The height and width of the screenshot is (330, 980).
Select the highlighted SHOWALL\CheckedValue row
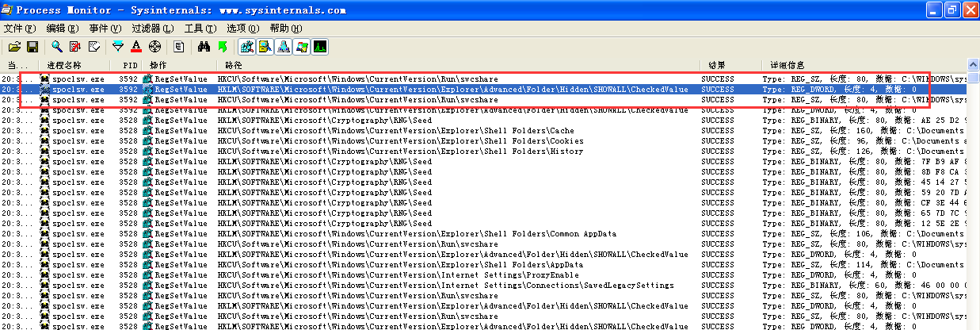[452, 90]
